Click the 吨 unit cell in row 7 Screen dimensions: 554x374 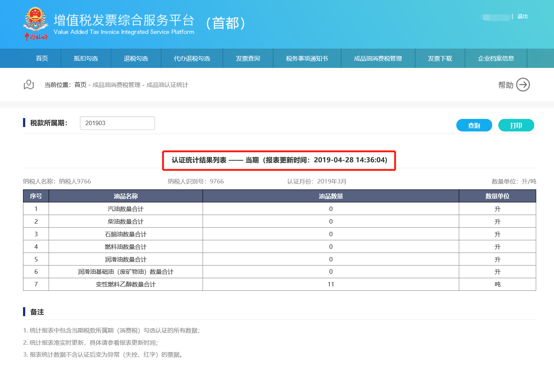[x=497, y=284]
